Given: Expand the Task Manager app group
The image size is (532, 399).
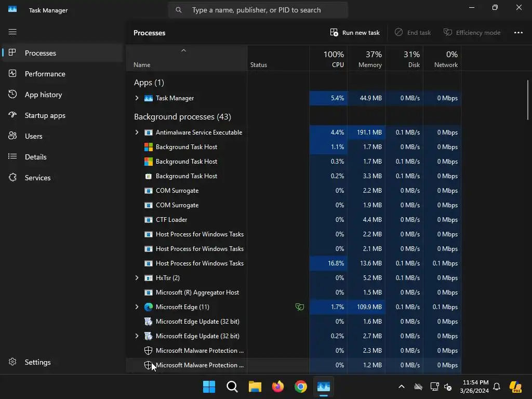Looking at the screenshot, I should tap(137, 98).
